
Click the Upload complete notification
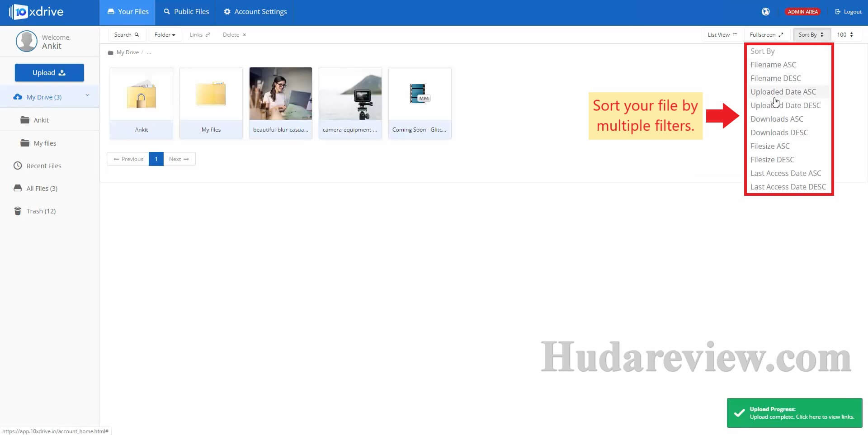[794, 413]
